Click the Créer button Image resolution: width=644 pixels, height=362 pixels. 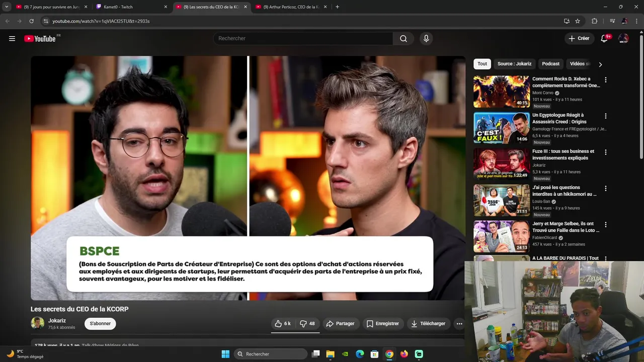[x=579, y=39]
